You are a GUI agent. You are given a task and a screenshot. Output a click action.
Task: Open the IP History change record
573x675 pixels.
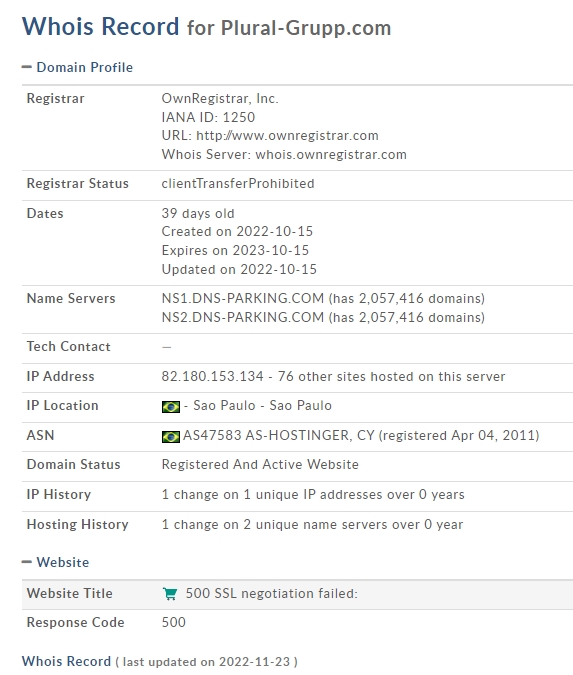[313, 495]
